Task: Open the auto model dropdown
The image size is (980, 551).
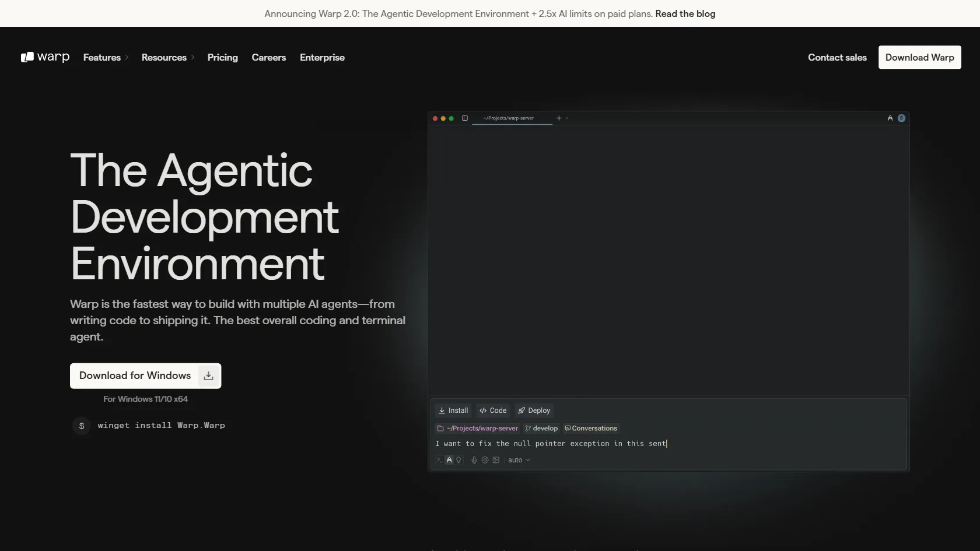Action: coord(519,460)
